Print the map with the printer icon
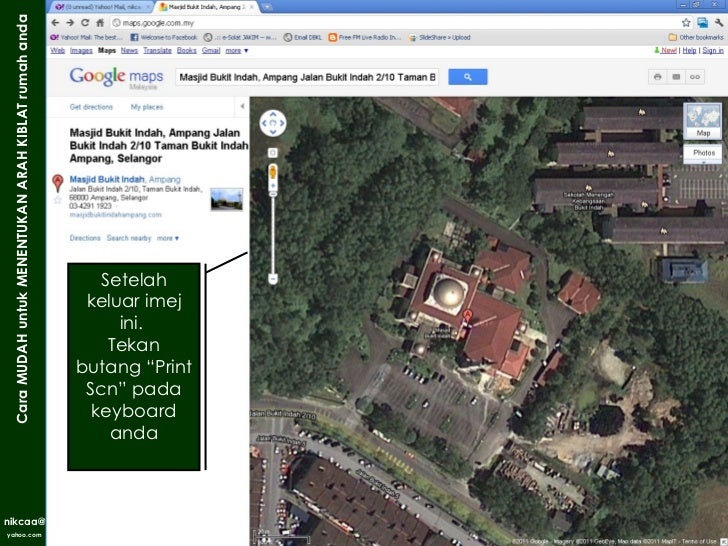This screenshot has height=546, width=728. (x=657, y=77)
